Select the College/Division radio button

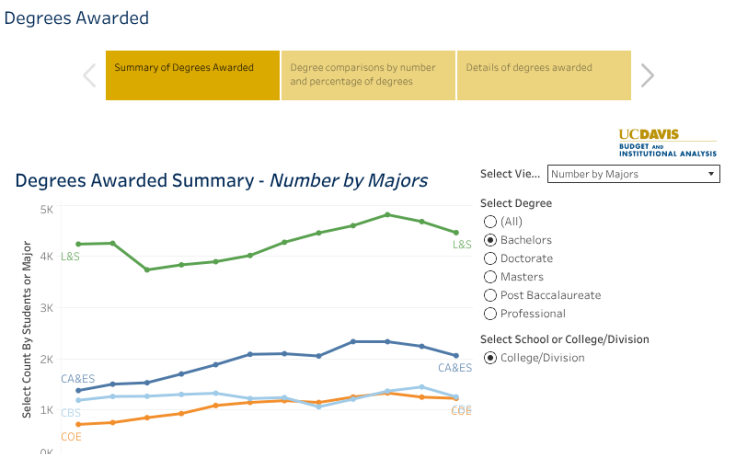490,358
